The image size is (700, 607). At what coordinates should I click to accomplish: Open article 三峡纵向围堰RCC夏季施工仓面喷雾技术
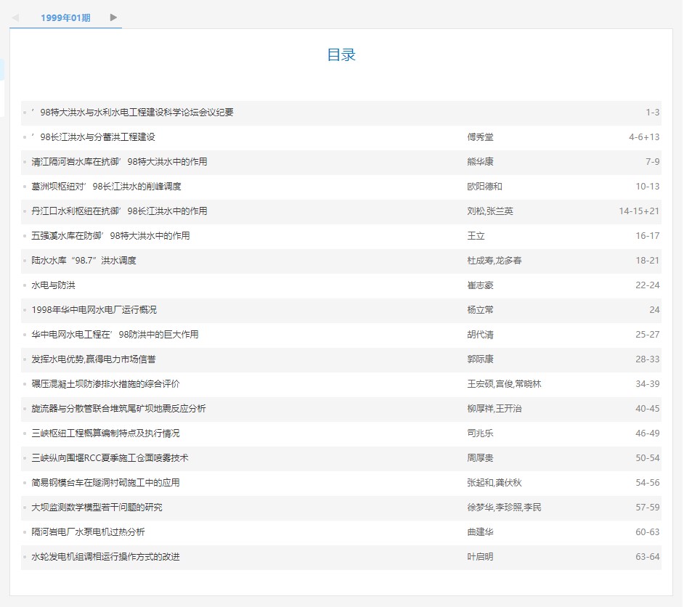(110, 458)
